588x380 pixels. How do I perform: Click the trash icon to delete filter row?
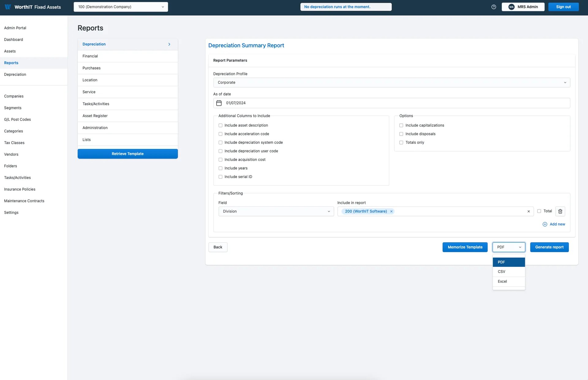[x=560, y=211]
